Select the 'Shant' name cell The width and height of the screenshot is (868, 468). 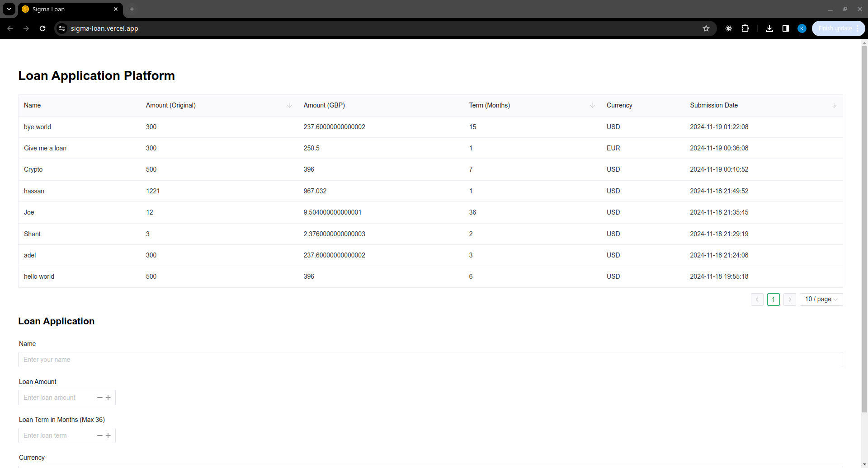click(32, 234)
